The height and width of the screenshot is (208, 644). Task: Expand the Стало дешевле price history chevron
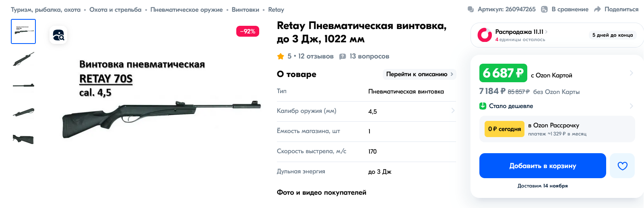631,106
